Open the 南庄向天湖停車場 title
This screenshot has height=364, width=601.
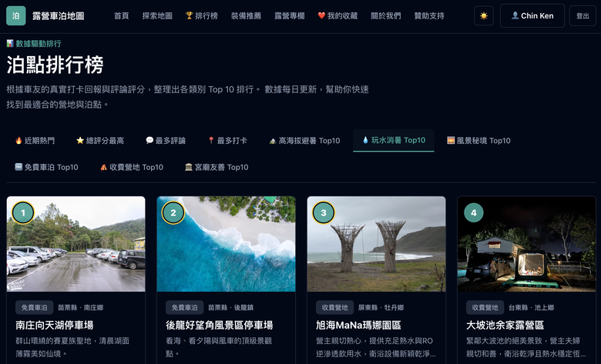point(55,325)
